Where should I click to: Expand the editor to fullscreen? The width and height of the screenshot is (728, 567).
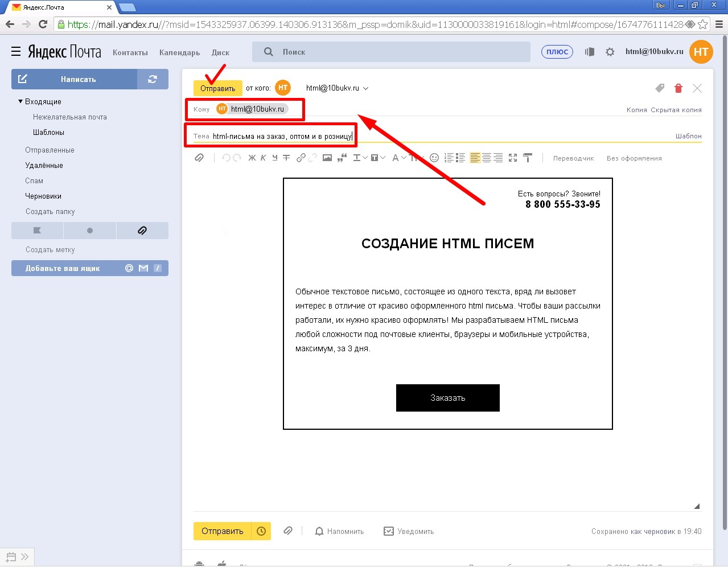point(513,158)
